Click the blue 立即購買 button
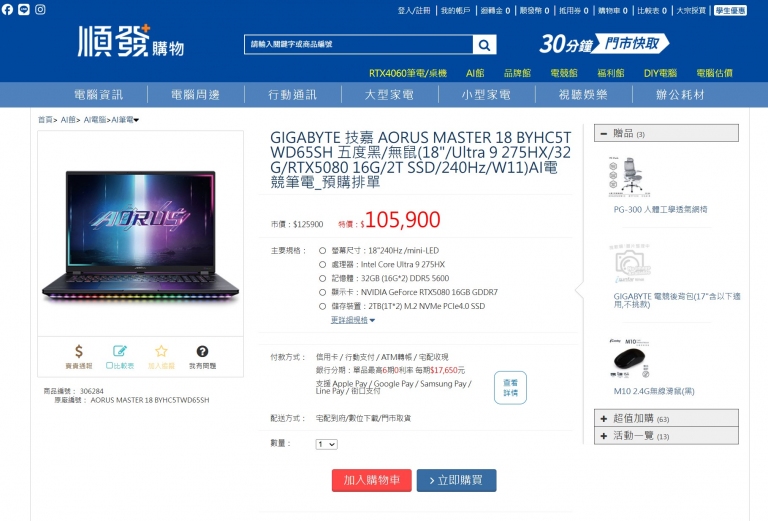Image resolution: width=768 pixels, height=521 pixels. (x=456, y=480)
